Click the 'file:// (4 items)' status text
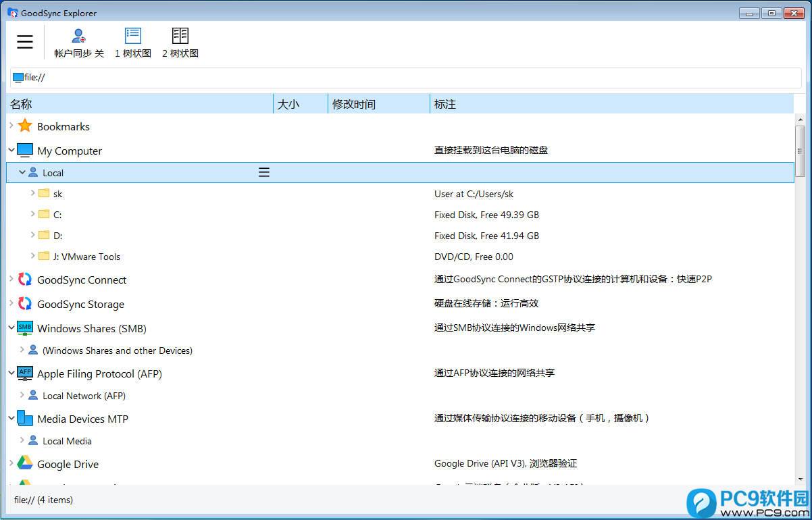 click(x=43, y=500)
